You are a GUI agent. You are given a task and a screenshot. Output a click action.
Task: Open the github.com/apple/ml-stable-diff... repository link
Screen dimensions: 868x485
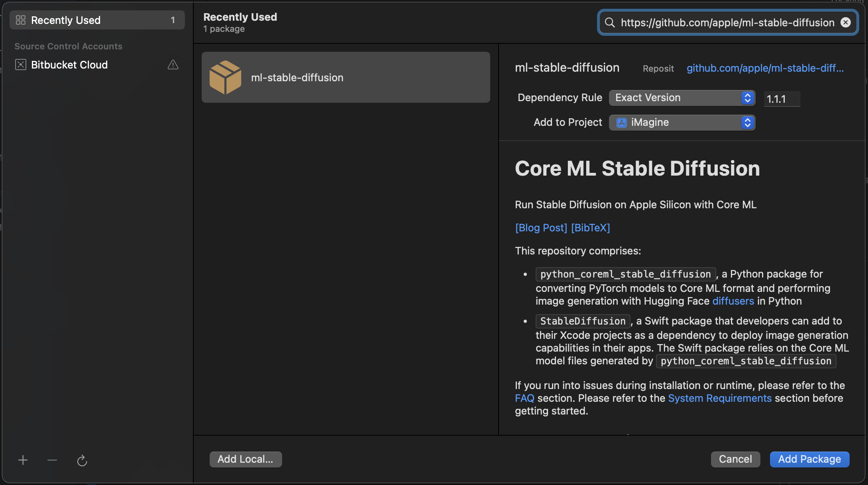(765, 68)
